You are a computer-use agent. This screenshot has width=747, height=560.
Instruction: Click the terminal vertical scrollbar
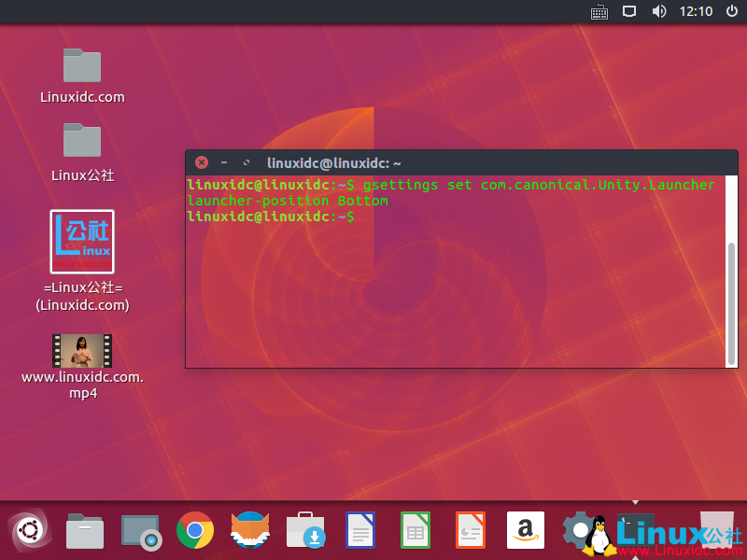[x=731, y=304]
